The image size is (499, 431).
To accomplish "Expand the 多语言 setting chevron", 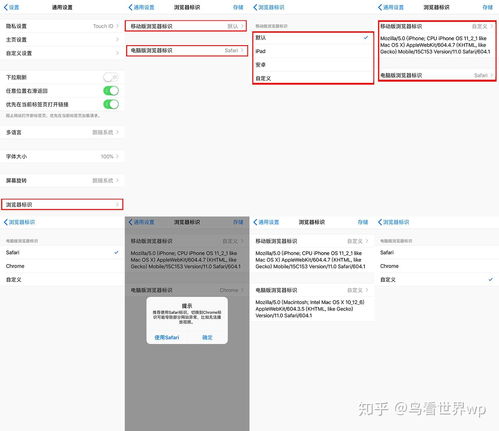I will tap(117, 132).
